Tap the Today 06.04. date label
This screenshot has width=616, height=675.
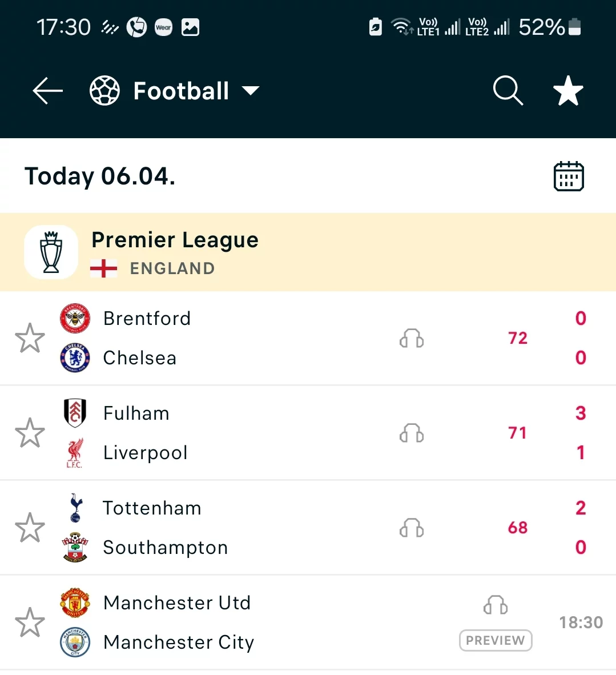pyautogui.click(x=100, y=176)
